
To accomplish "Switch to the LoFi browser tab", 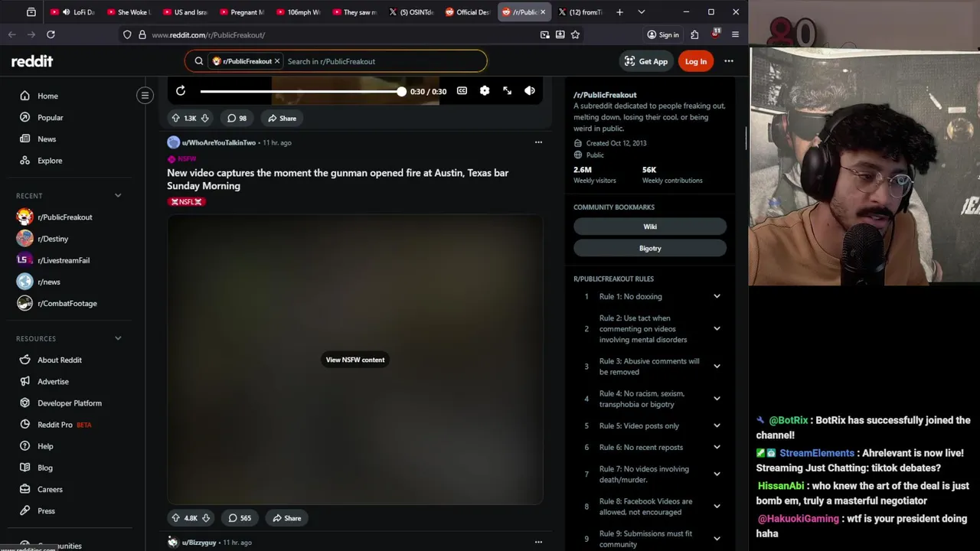I will [x=73, y=11].
